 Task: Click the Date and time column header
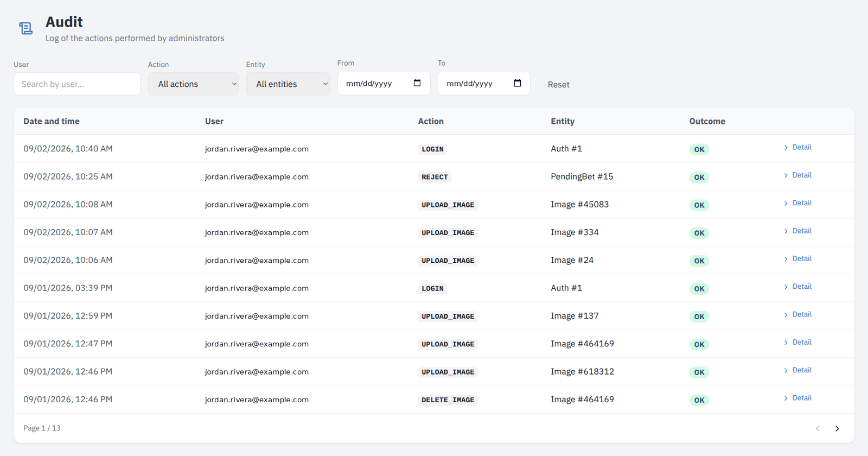52,121
